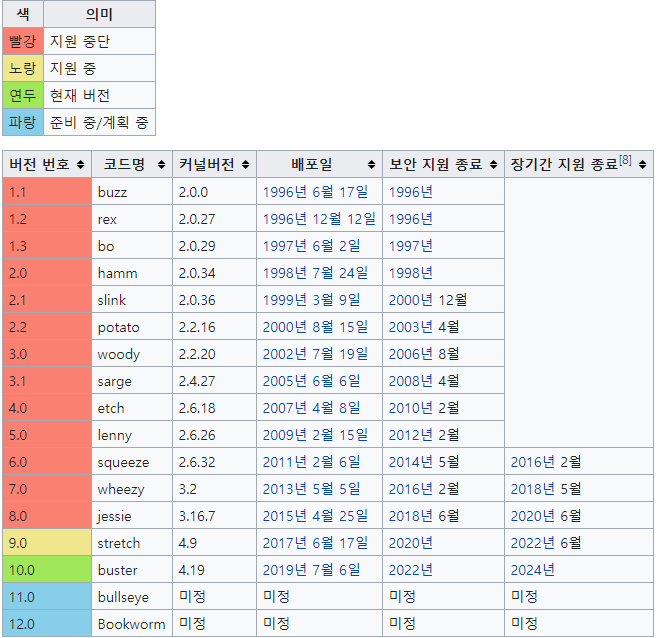Open 2022년 6월 long-term link for stretch
This screenshot has width=657, height=638.
546,543
